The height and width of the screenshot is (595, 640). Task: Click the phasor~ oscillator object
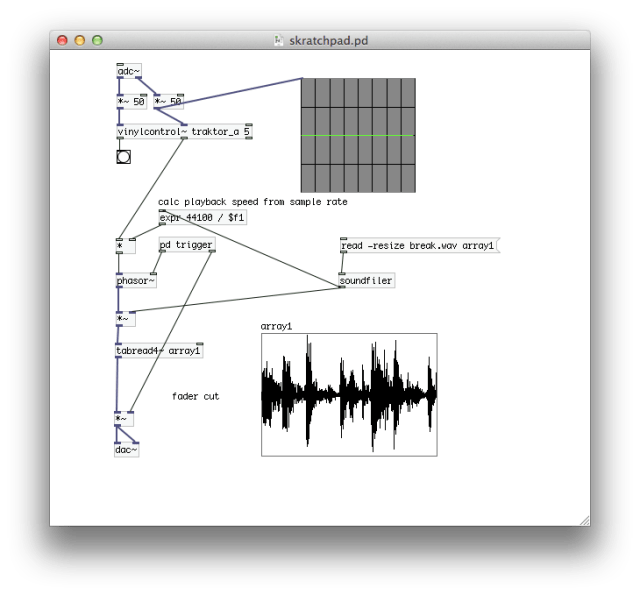136,281
